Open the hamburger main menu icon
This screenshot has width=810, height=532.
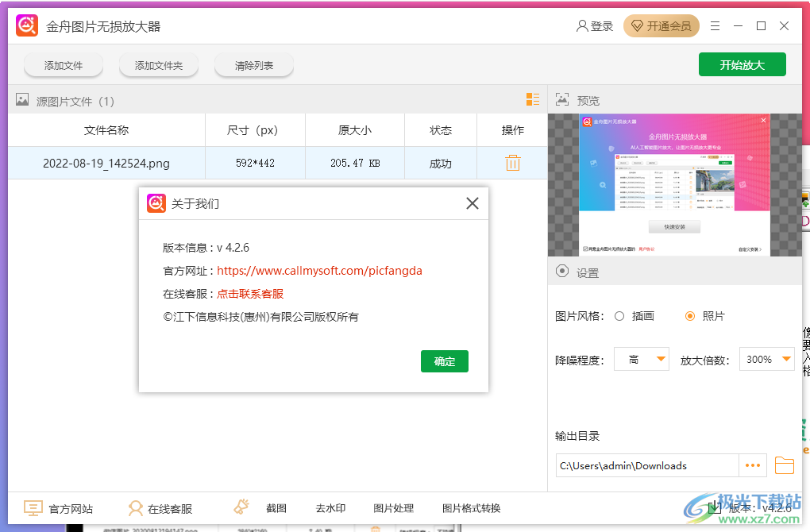(715, 26)
